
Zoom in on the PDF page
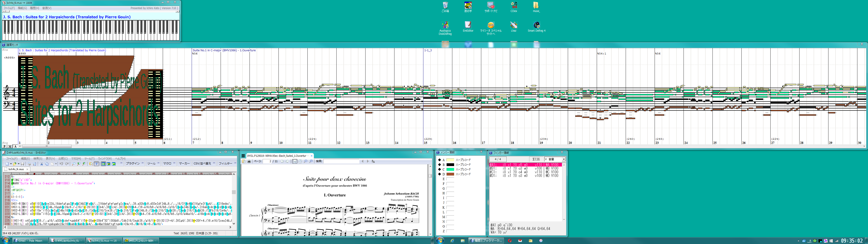(x=311, y=162)
